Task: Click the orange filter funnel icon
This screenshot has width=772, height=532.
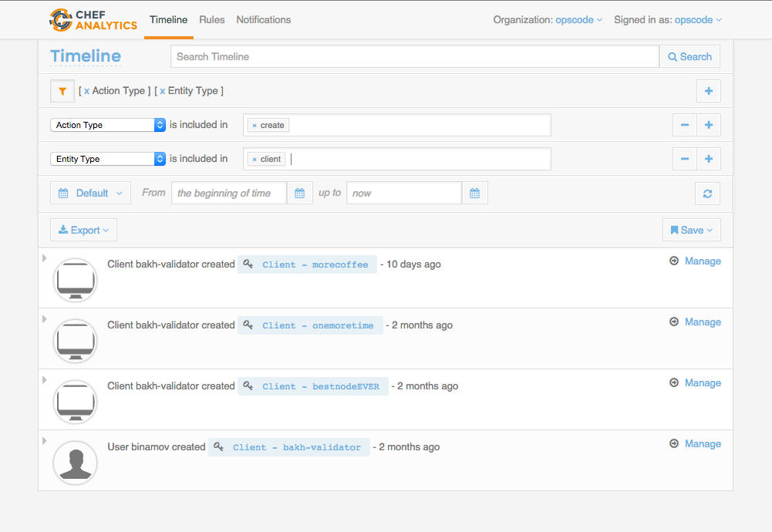Action: click(x=62, y=91)
